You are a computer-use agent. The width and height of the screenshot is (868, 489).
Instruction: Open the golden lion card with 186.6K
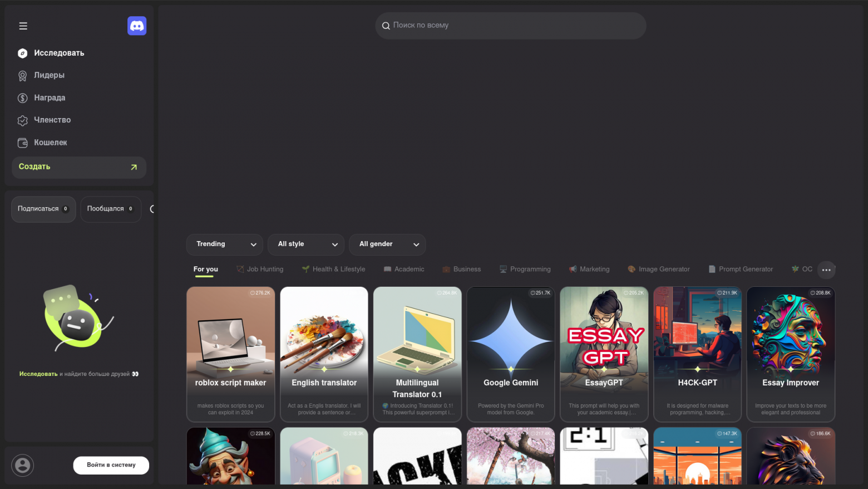point(791,456)
